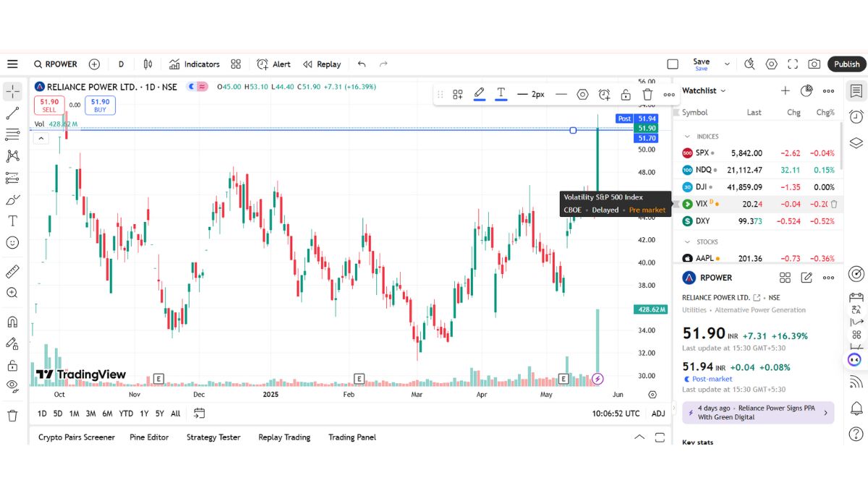Remove all drawings with left sidebar trash icon
The width and height of the screenshot is (868, 488).
(x=12, y=416)
